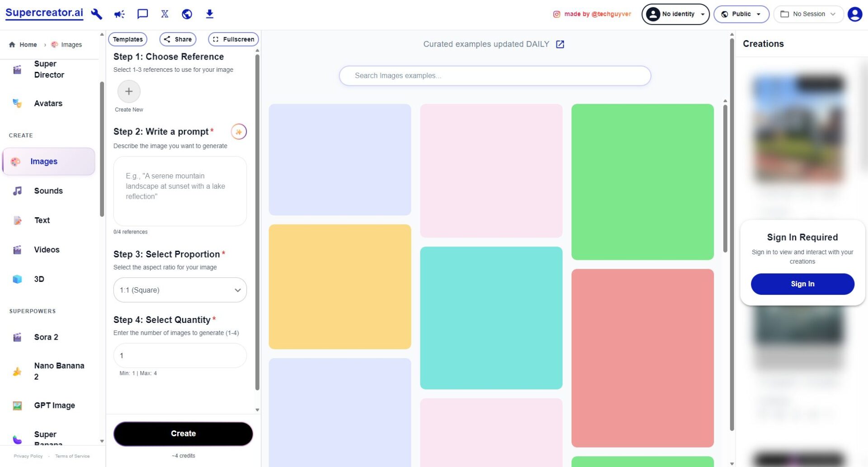Add a new reference with plus button
Screen dimensions: 868x467
(x=129, y=92)
